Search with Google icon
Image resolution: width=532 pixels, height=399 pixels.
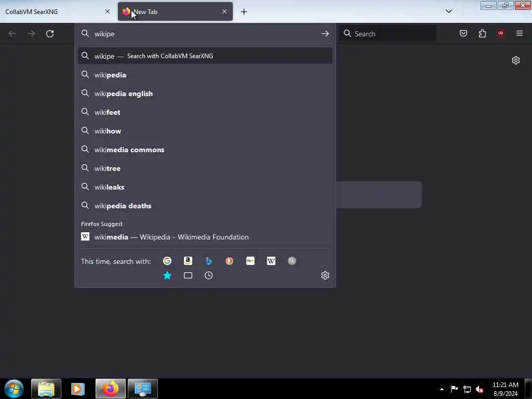pos(167,261)
